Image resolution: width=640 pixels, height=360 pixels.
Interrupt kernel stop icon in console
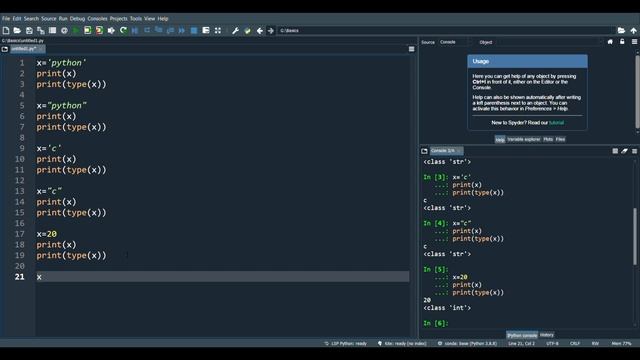(x=615, y=151)
